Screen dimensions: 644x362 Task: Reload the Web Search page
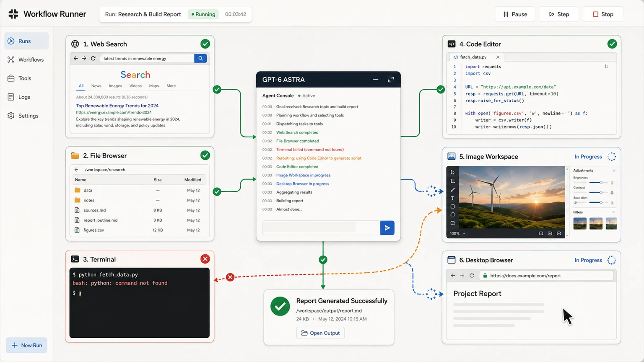pos(93,59)
